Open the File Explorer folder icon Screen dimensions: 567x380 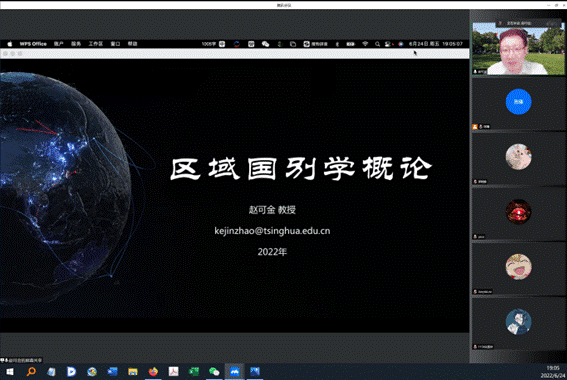coord(133,372)
